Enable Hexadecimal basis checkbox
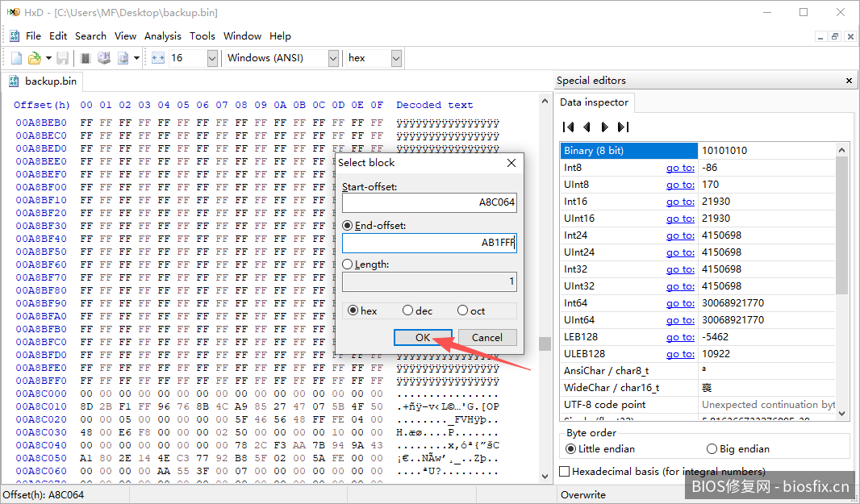Viewport: 860px width, 504px height. 565,472
